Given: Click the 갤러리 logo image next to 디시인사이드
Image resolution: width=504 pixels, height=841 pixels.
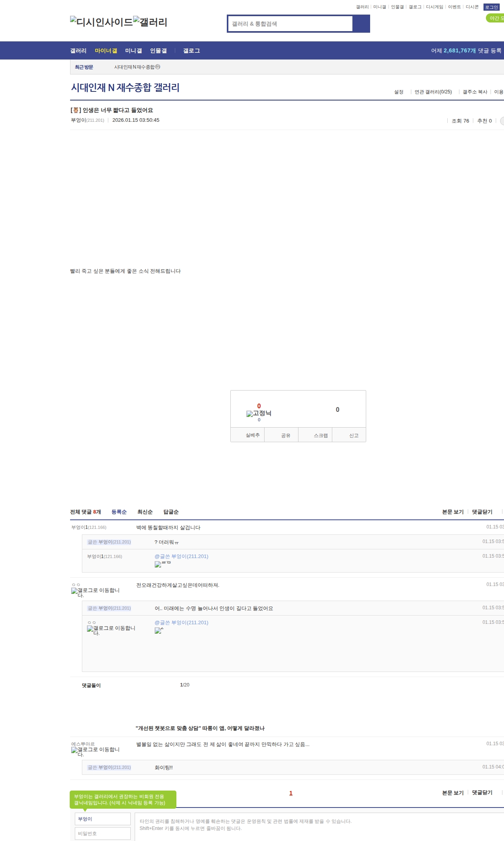Looking at the screenshot, I should tap(150, 22).
